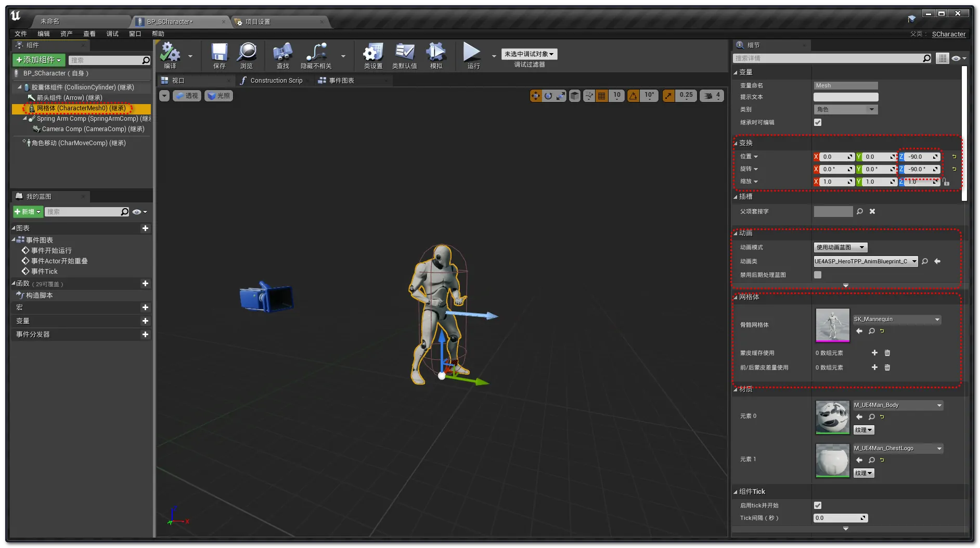The image size is (980, 548).
Task: Open the Browse (浏览) magnifier icon
Action: point(247,55)
